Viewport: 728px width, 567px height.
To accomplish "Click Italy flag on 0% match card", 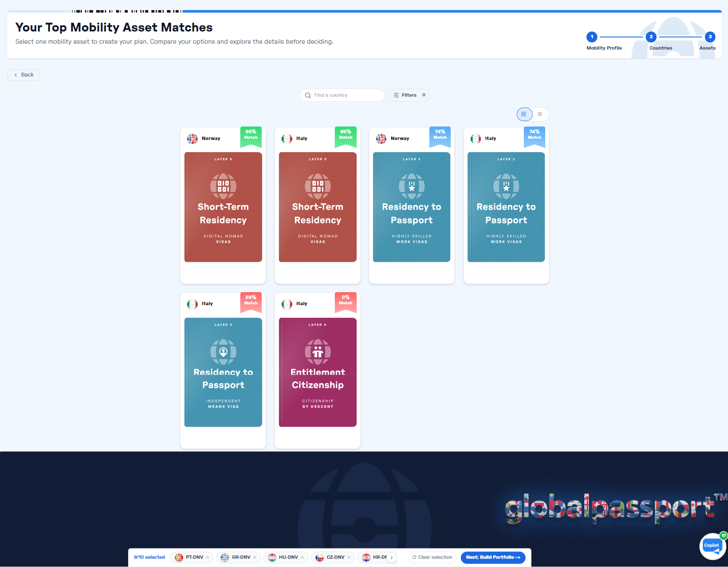I will pos(287,304).
